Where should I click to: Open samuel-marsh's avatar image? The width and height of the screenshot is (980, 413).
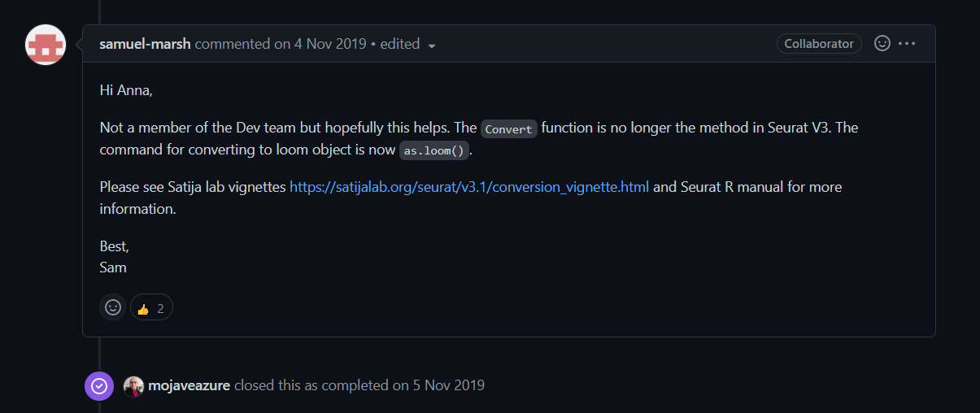pyautogui.click(x=46, y=45)
